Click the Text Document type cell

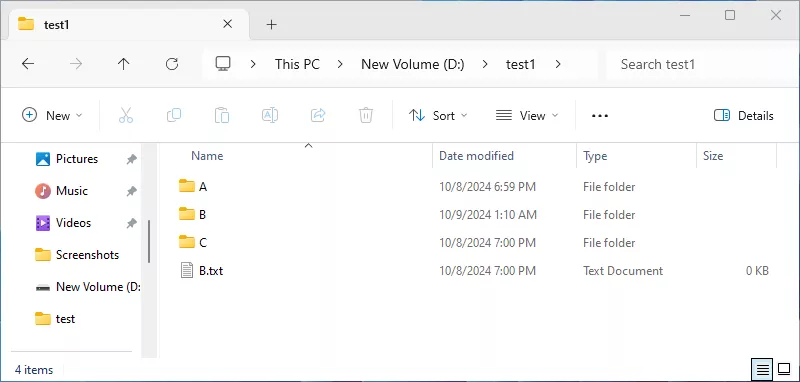point(623,270)
